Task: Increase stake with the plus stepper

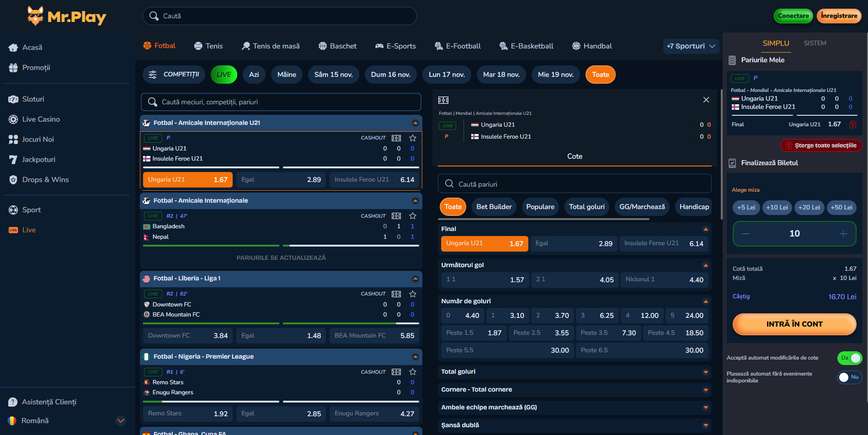Action: pyautogui.click(x=843, y=234)
